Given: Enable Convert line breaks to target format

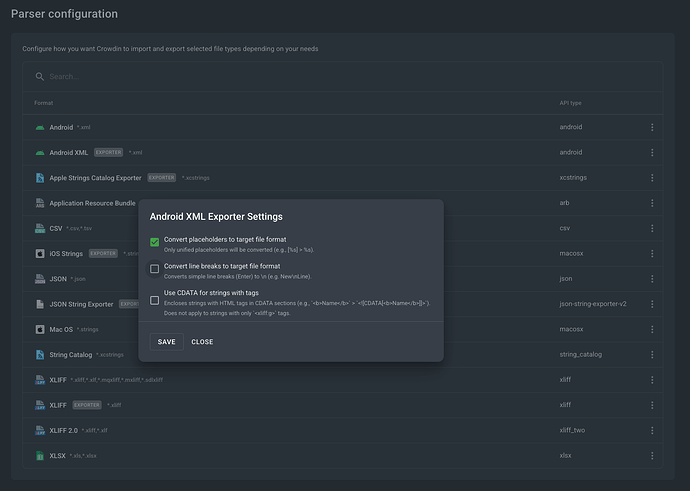Looking at the screenshot, I should (x=154, y=269).
